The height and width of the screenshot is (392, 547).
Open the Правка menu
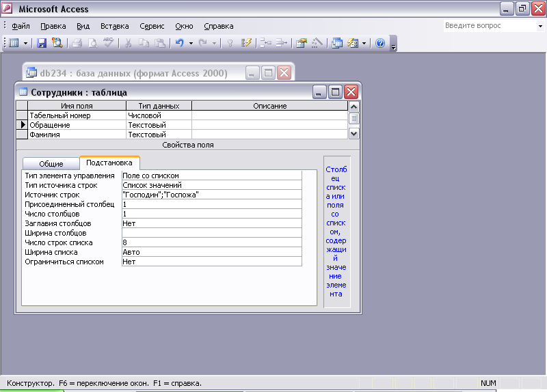point(53,26)
